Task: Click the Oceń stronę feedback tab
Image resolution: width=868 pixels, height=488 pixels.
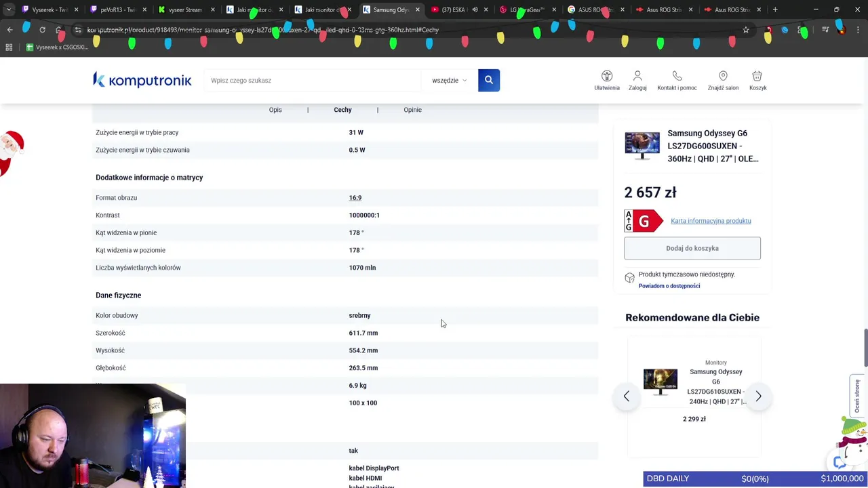Action: click(x=858, y=396)
